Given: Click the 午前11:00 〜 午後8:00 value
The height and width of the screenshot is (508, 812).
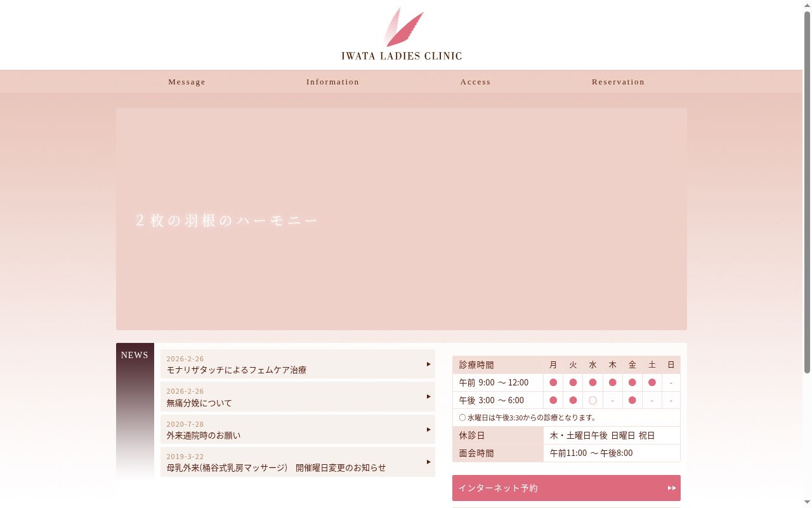Looking at the screenshot, I should pyautogui.click(x=591, y=453).
